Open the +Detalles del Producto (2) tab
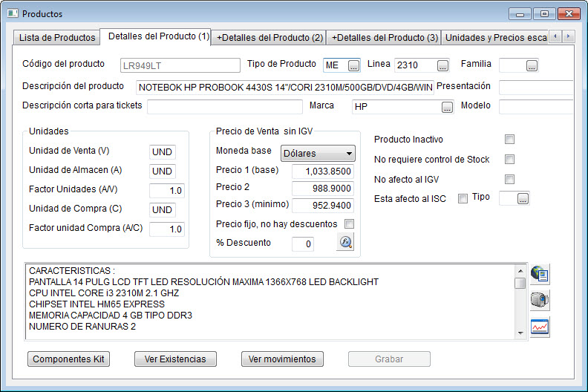This screenshot has height=392, width=588. point(269,37)
